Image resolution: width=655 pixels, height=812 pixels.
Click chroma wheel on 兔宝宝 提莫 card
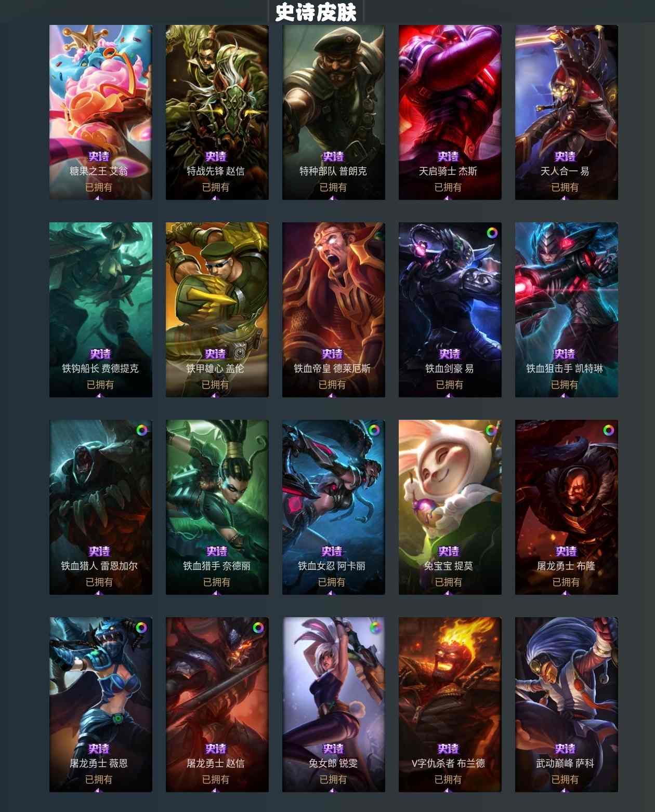click(491, 430)
